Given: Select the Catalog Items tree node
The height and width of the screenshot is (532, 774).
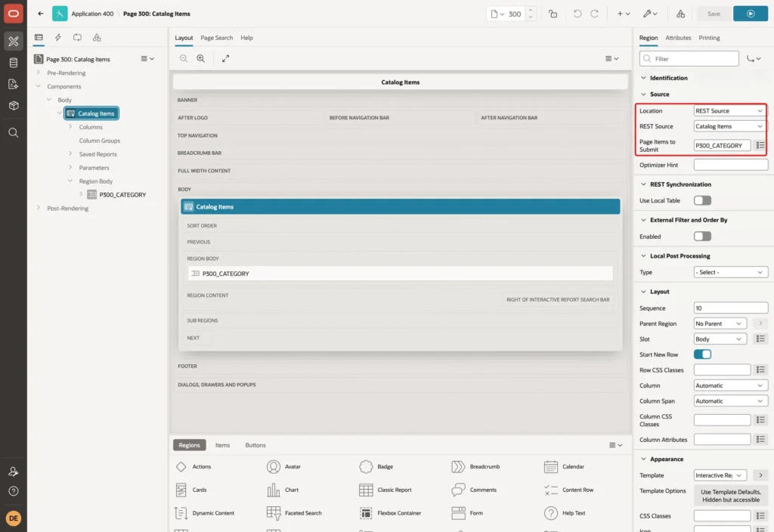Looking at the screenshot, I should pos(91,113).
